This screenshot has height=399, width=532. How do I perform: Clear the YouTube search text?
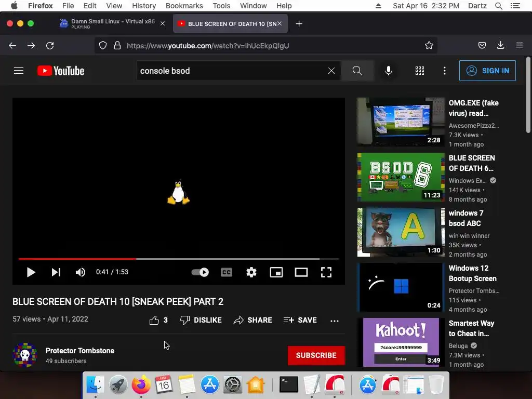[x=331, y=71]
